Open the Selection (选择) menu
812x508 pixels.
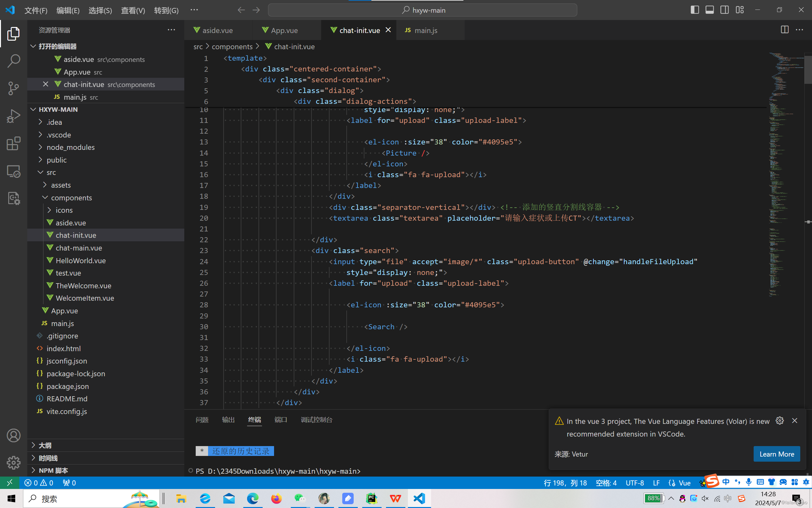pos(100,10)
